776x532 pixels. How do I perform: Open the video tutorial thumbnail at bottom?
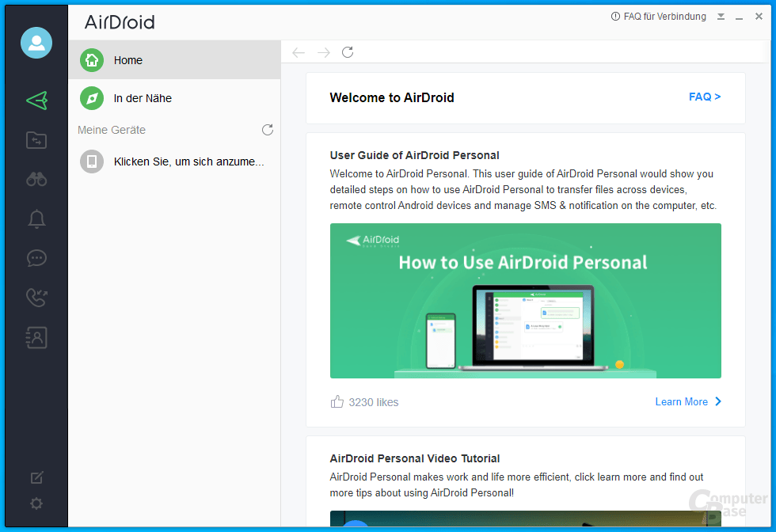(x=526, y=519)
